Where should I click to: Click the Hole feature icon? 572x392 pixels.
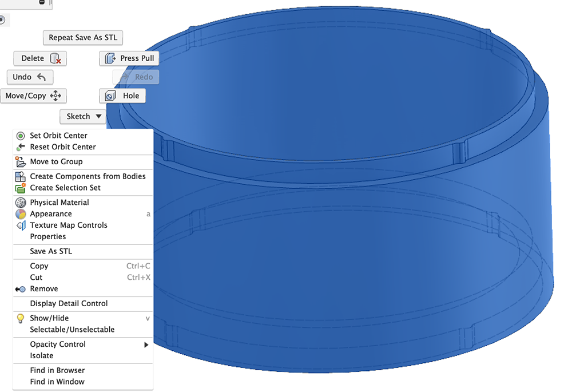[x=110, y=96]
